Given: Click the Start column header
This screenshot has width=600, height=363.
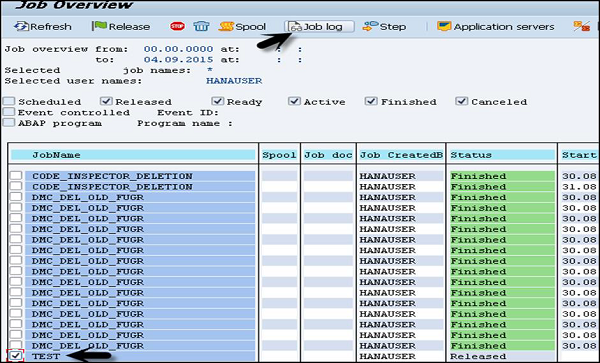Looking at the screenshot, I should 579,155.
